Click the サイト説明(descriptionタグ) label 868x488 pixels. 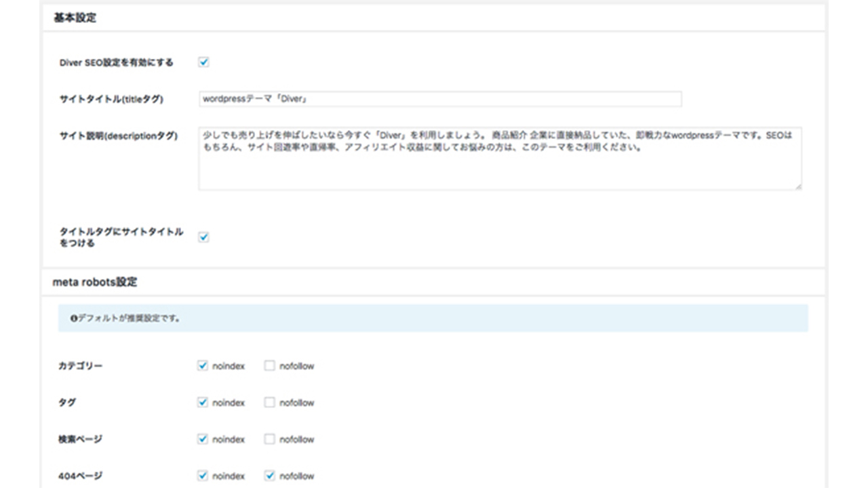(x=118, y=136)
